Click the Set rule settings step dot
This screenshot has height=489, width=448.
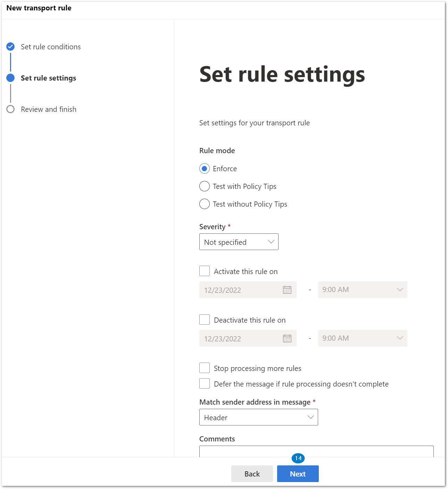tap(10, 78)
